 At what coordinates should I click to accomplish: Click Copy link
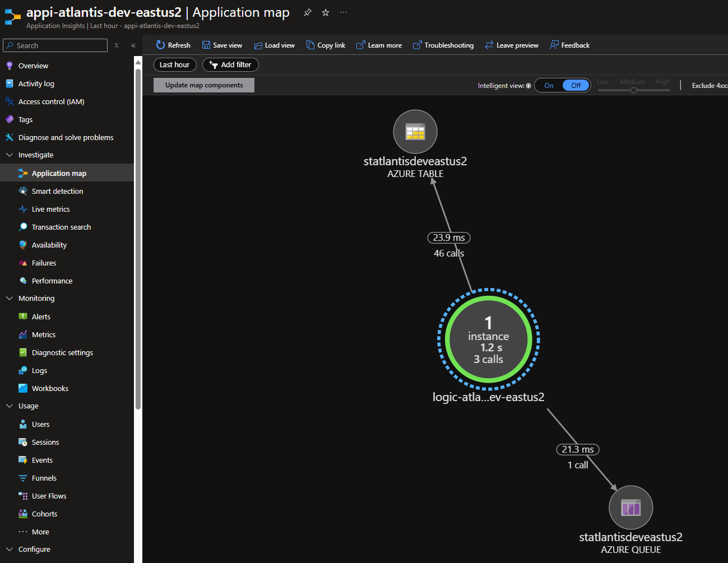point(326,45)
